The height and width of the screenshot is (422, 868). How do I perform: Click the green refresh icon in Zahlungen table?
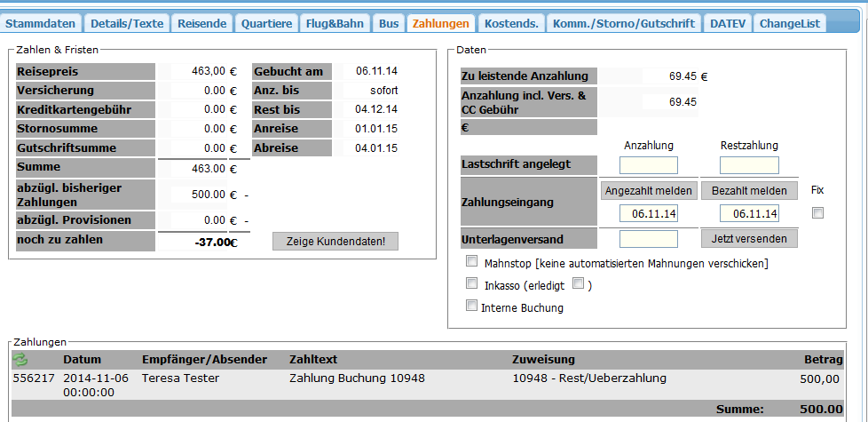(20, 359)
